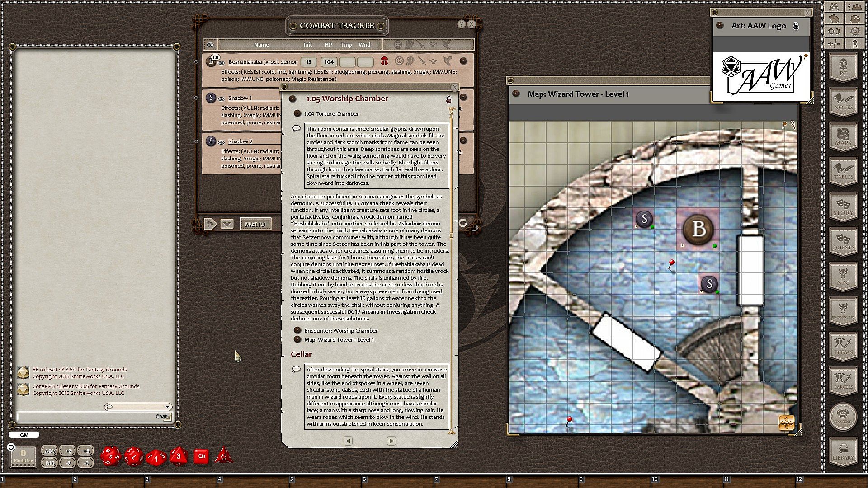Toggle the ADV modifier button
The height and width of the screenshot is (488, 868).
pyautogui.click(x=50, y=450)
